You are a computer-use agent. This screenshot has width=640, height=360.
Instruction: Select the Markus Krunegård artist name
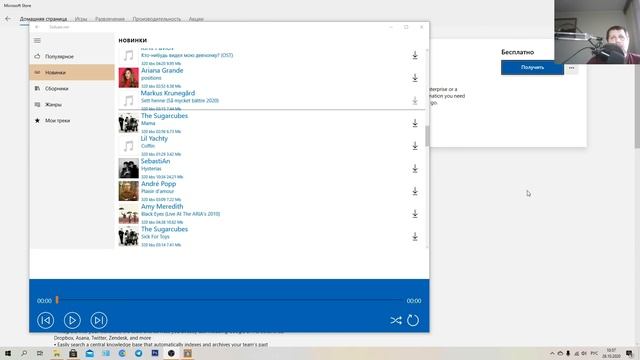coord(168,93)
